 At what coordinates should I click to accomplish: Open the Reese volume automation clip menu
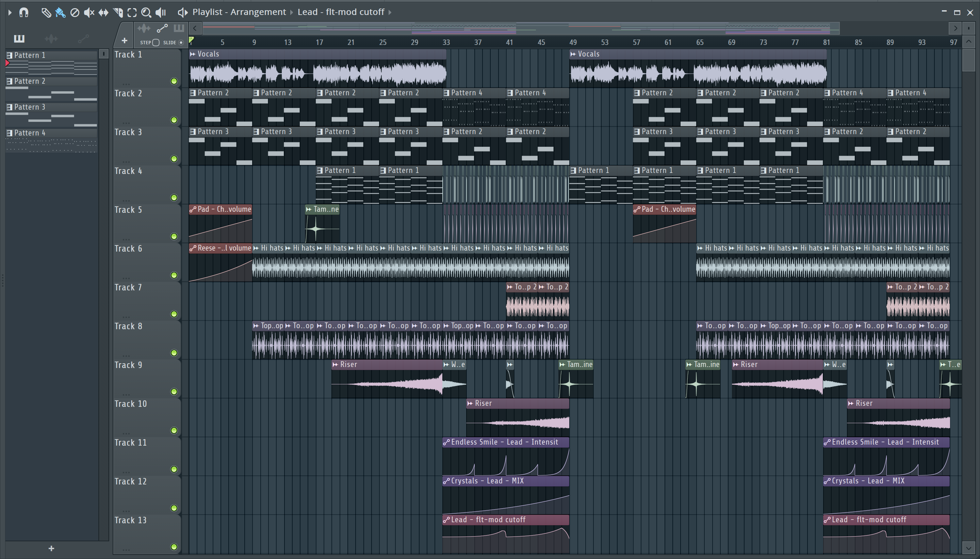coord(193,248)
